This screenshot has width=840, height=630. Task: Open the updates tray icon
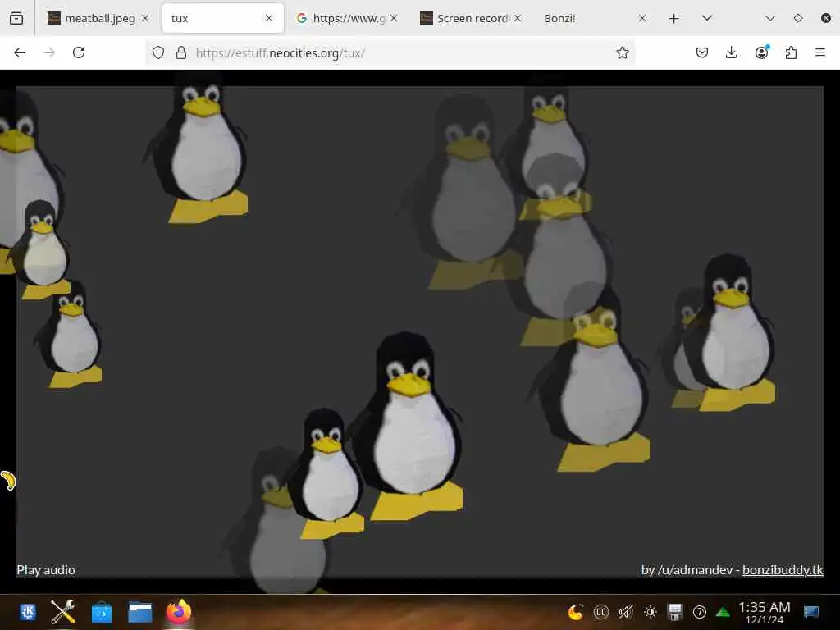(x=699, y=612)
